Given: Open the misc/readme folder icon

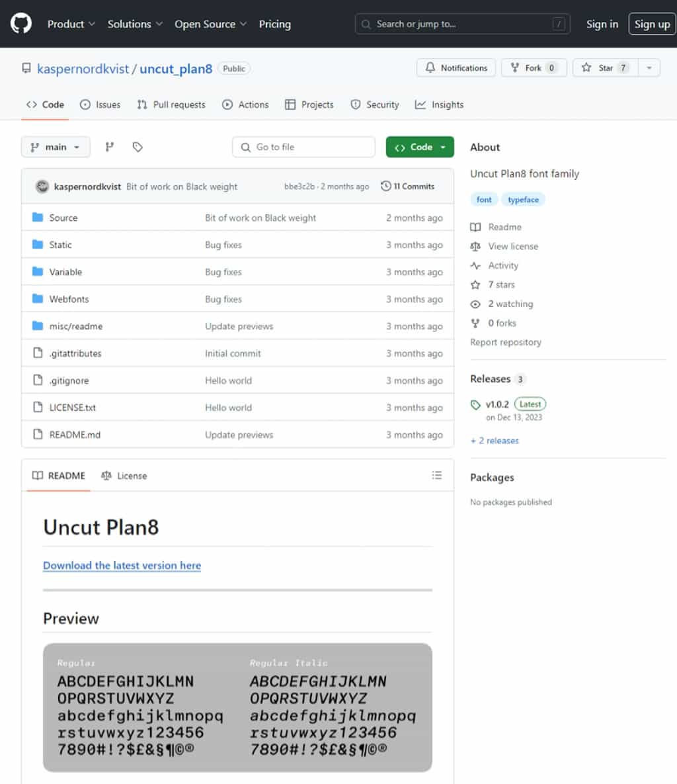Looking at the screenshot, I should 38,326.
